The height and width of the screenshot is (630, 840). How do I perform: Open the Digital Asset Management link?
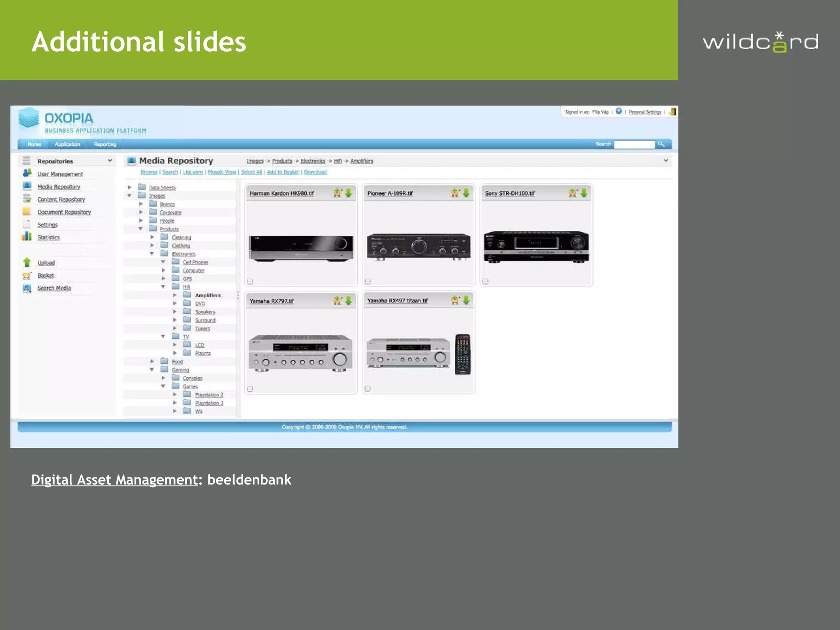click(x=115, y=479)
